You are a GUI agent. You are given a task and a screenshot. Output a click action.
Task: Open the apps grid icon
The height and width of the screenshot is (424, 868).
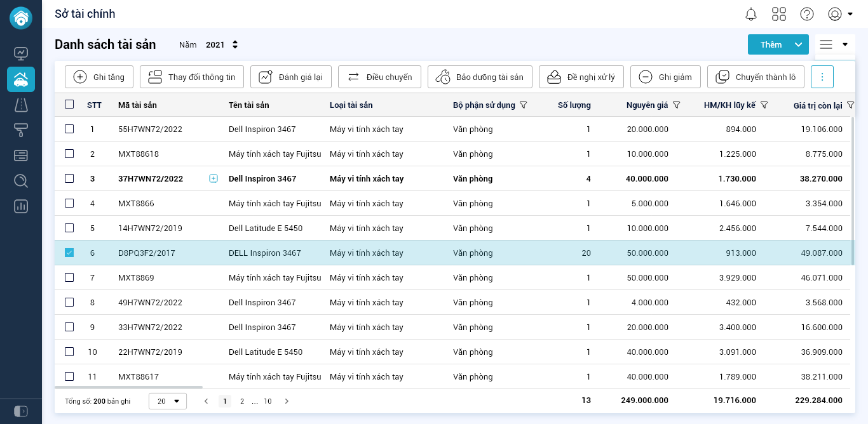point(779,14)
